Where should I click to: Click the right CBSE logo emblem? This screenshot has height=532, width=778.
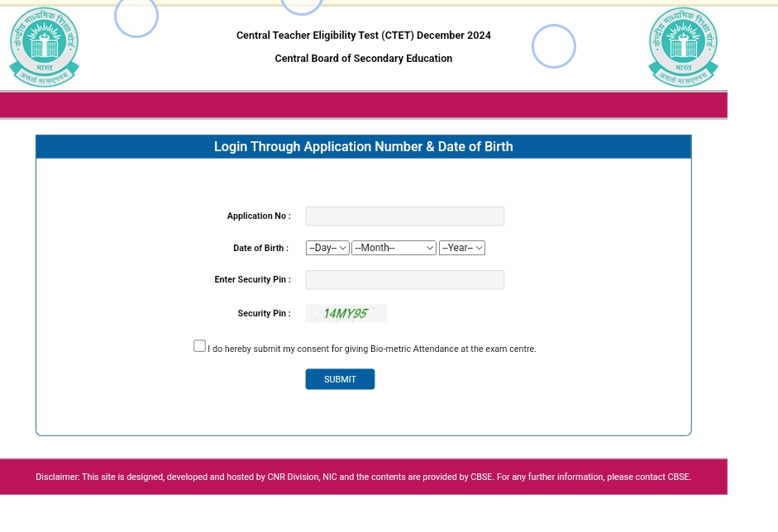pyautogui.click(x=683, y=47)
